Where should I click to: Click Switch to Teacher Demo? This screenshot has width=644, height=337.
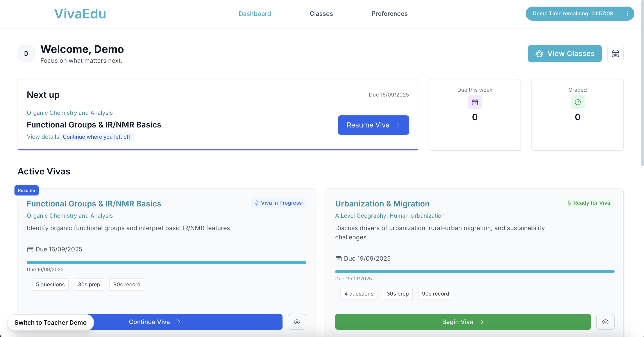pyautogui.click(x=50, y=322)
